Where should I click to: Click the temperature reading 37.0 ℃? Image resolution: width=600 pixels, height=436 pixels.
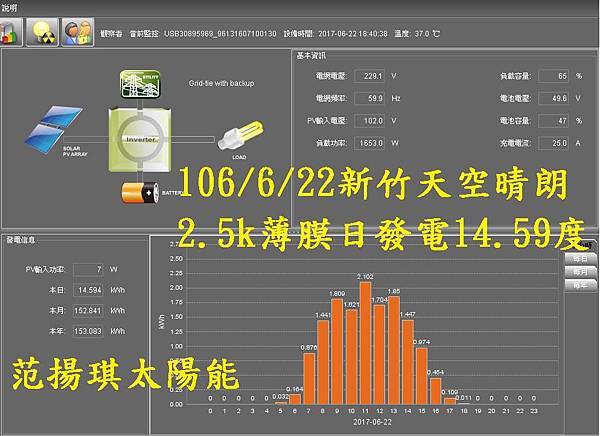[427, 34]
